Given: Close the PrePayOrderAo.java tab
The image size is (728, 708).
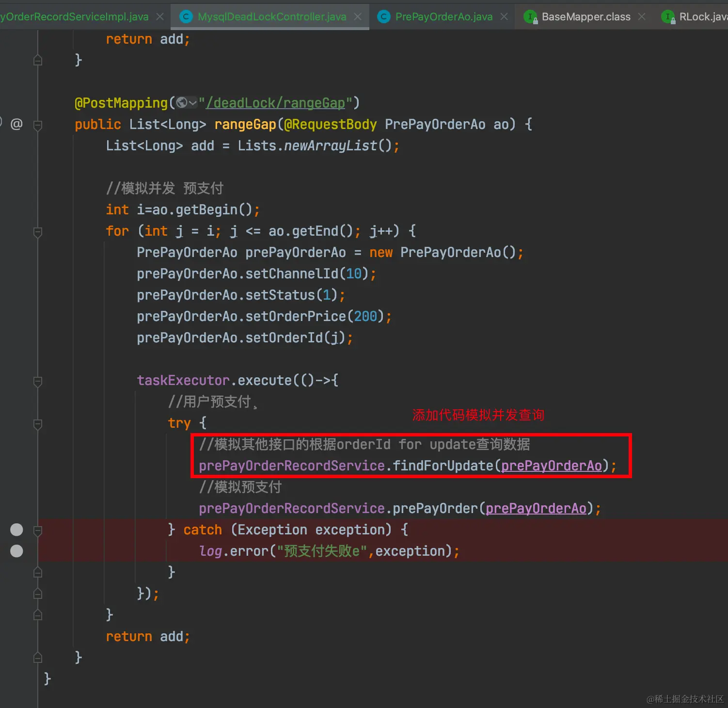Looking at the screenshot, I should (504, 17).
